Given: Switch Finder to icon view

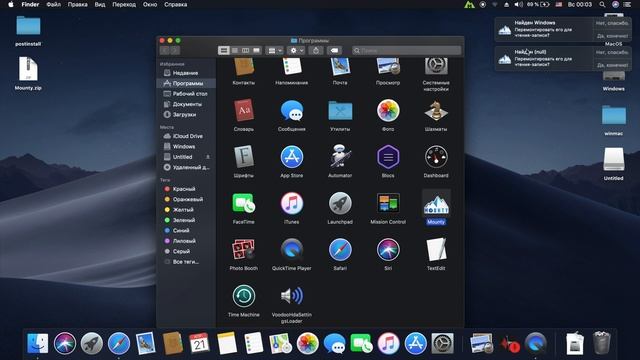Looking at the screenshot, I should pyautogui.click(x=224, y=50).
